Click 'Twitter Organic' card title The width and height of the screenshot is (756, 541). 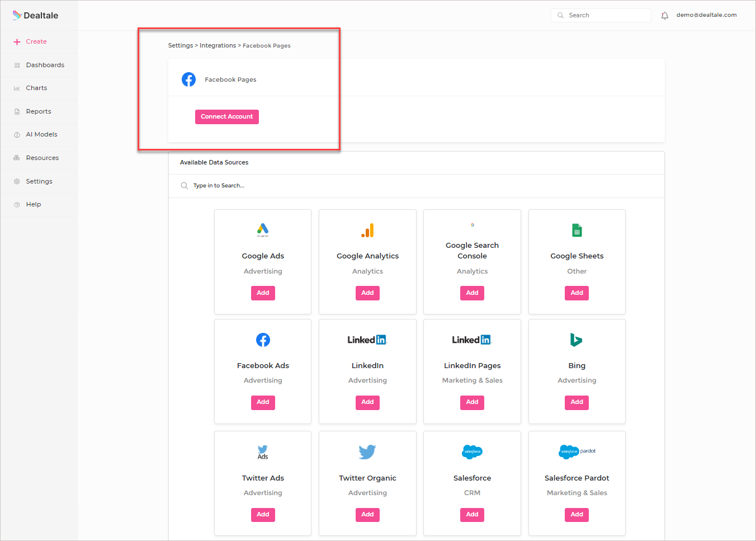click(367, 478)
